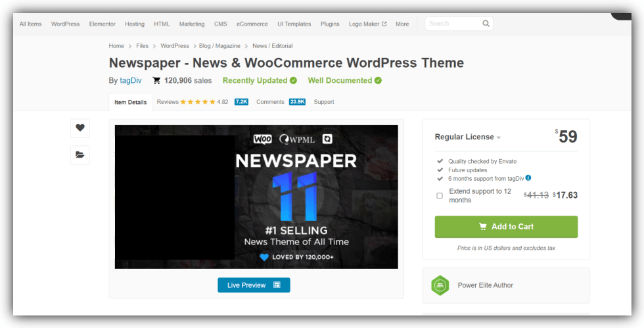Open the tagDiv author link
The height and width of the screenshot is (328, 644).
pyautogui.click(x=131, y=81)
